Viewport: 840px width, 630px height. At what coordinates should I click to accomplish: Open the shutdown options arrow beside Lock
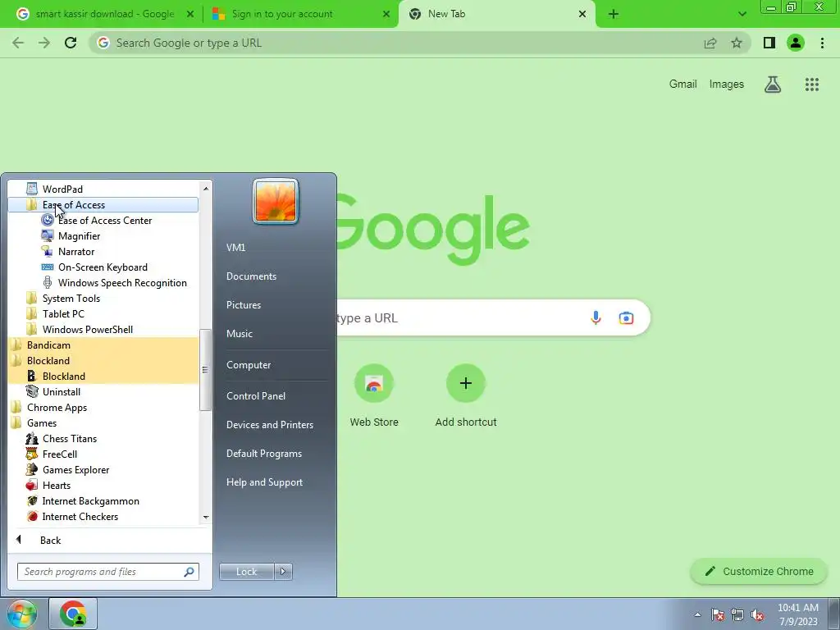[x=283, y=572]
